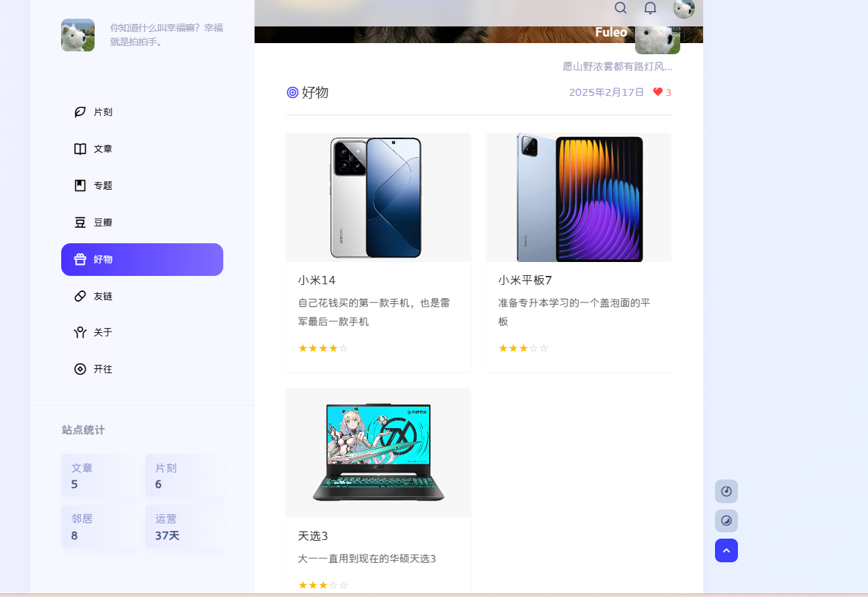Screen dimensions: 868x597
Task: Open the 豆瓣 sidebar entry
Action: (x=142, y=222)
